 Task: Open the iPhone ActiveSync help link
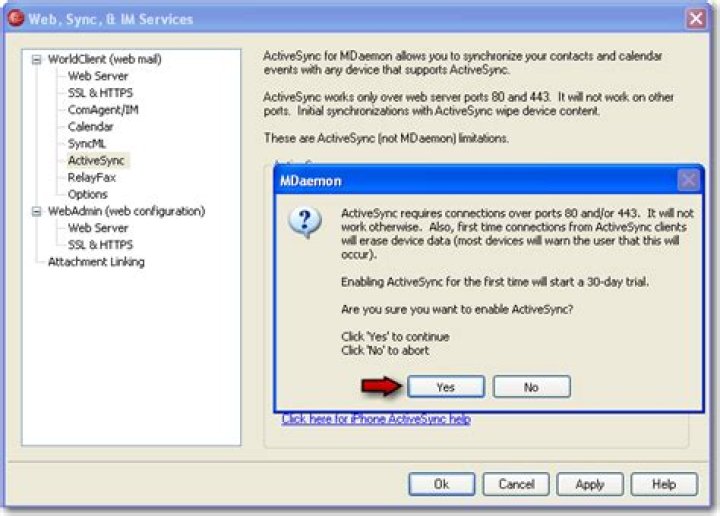point(376,419)
